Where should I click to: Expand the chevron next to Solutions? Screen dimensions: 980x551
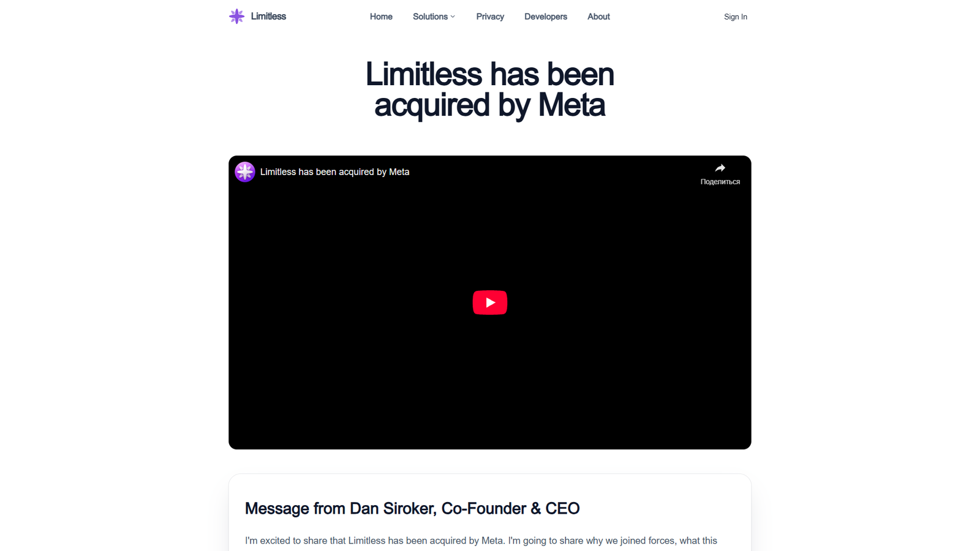(x=453, y=17)
